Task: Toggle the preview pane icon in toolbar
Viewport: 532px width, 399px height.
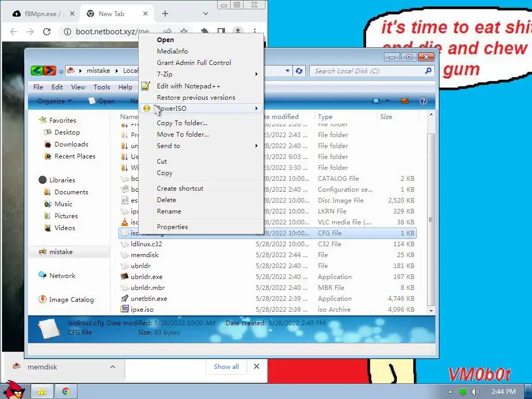Action: [x=404, y=101]
